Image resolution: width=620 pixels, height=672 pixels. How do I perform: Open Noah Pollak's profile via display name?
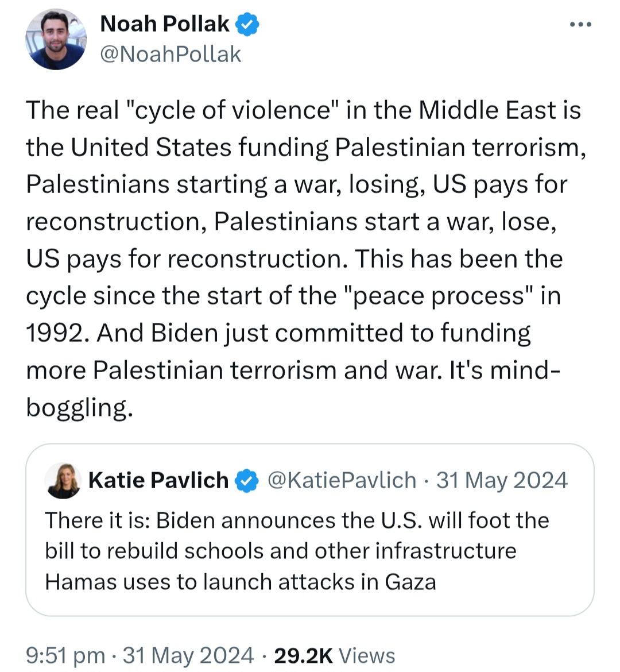164,24
